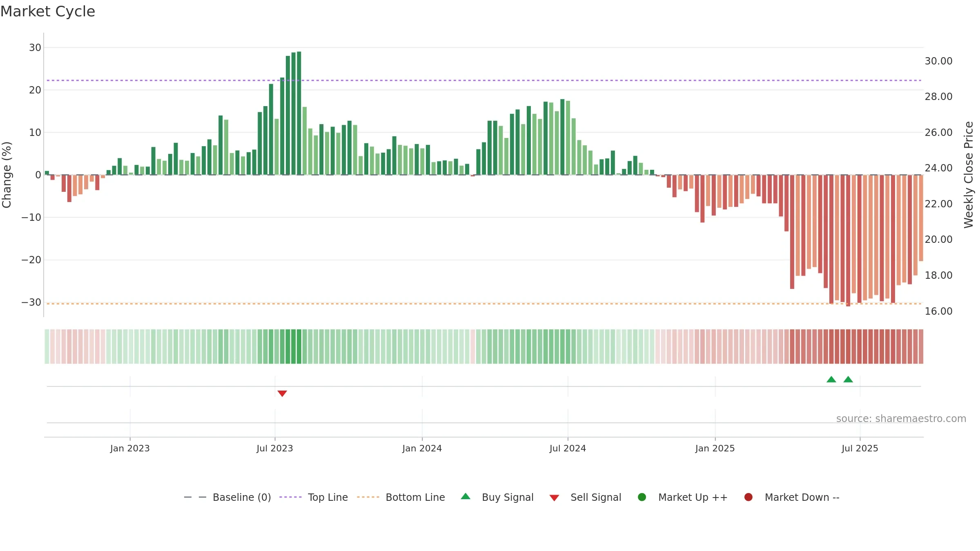Click the −10 change axis tick
This screenshot has height=551, width=980.
[x=31, y=218]
